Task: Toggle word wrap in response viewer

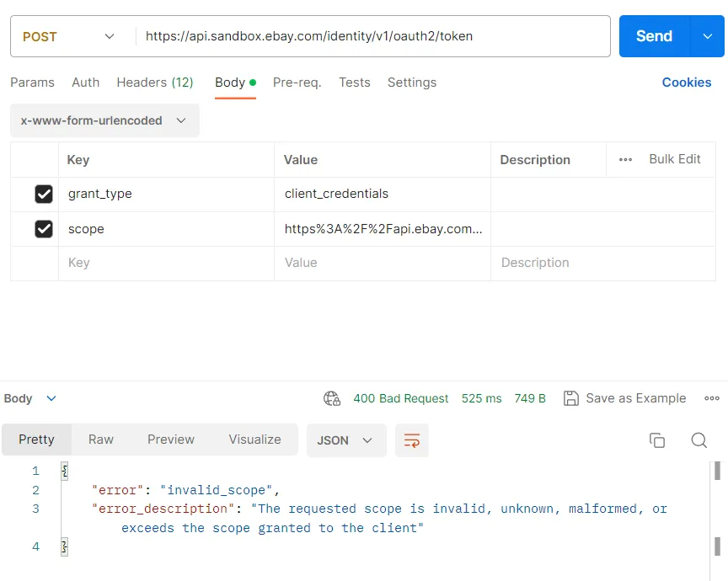Action: click(x=412, y=440)
